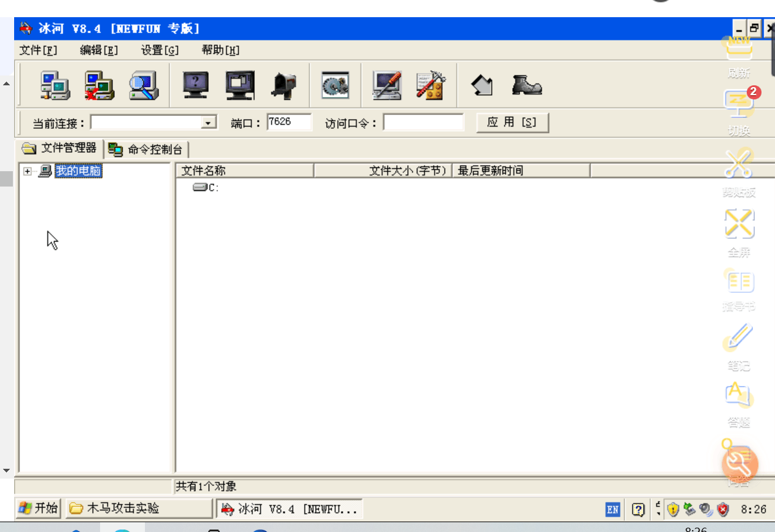Image resolution: width=775 pixels, height=532 pixels.
Task: Click the outer scrollbar down arrow at left
Action: coord(6,471)
